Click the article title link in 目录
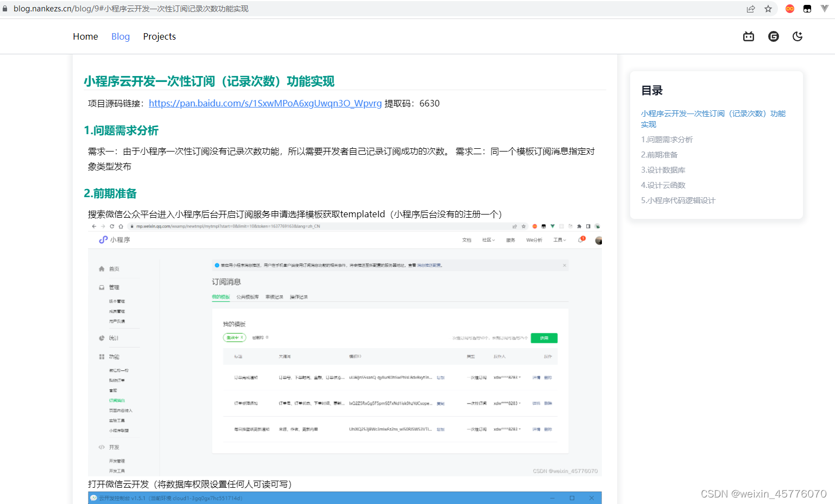Viewport: 835px width, 504px height. point(713,118)
